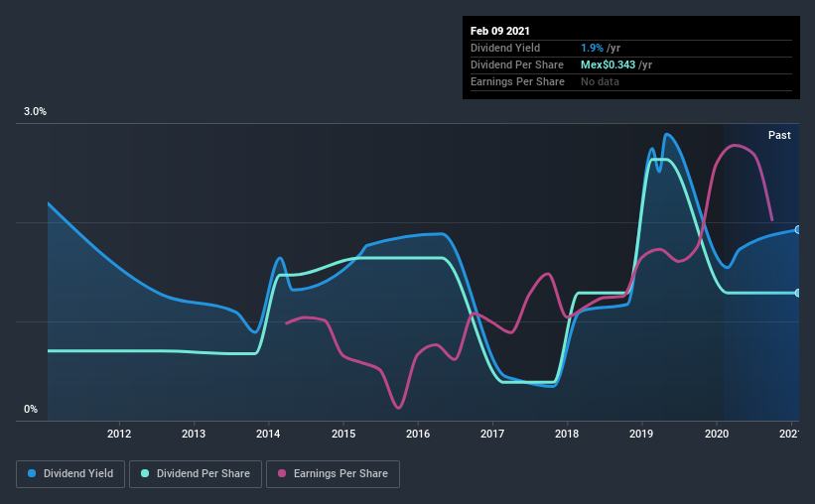Click the 2016 x-axis label
Screen dimensions: 815x504
click(x=418, y=434)
